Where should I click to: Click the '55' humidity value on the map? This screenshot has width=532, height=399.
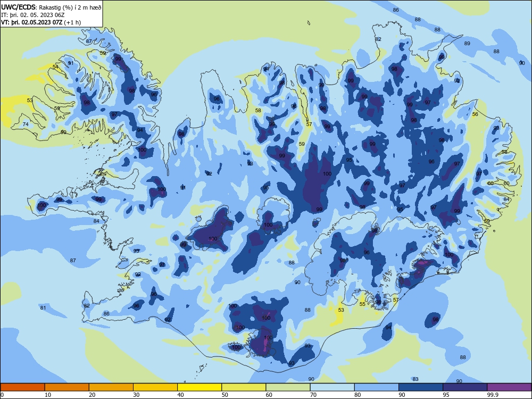362,304
